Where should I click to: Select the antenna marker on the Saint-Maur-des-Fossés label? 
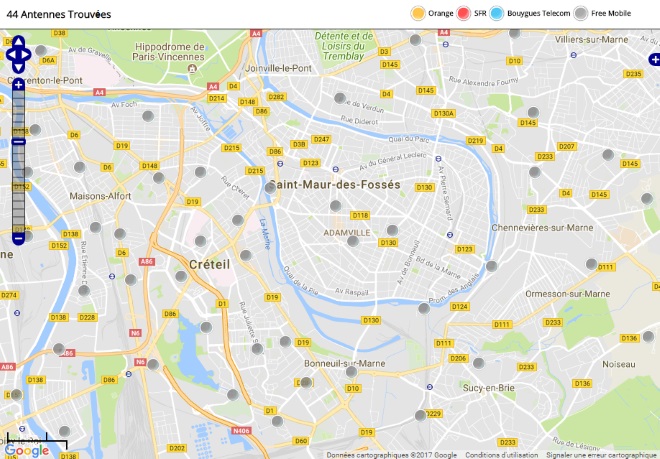coord(271,188)
